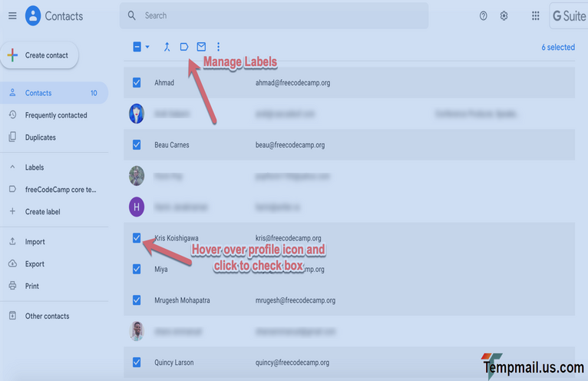Go to Frequently contacted
Viewport: 588px width, 381px height.
(x=55, y=115)
